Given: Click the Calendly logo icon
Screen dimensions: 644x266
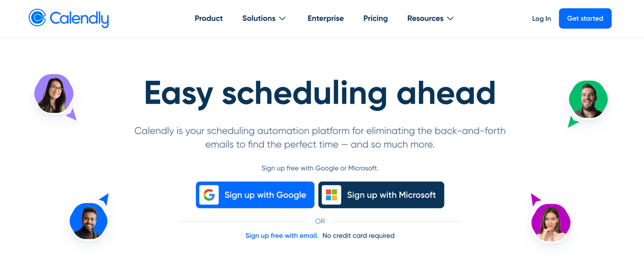Looking at the screenshot, I should (37, 18).
